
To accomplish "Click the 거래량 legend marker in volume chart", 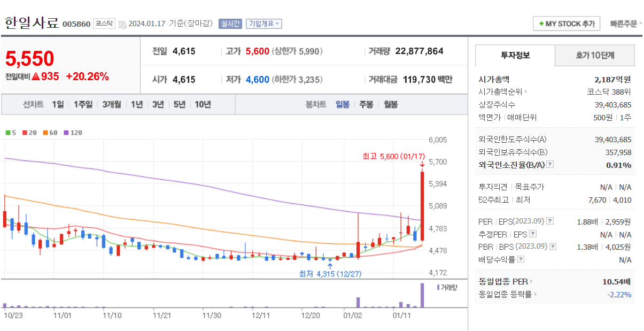I will (438, 287).
